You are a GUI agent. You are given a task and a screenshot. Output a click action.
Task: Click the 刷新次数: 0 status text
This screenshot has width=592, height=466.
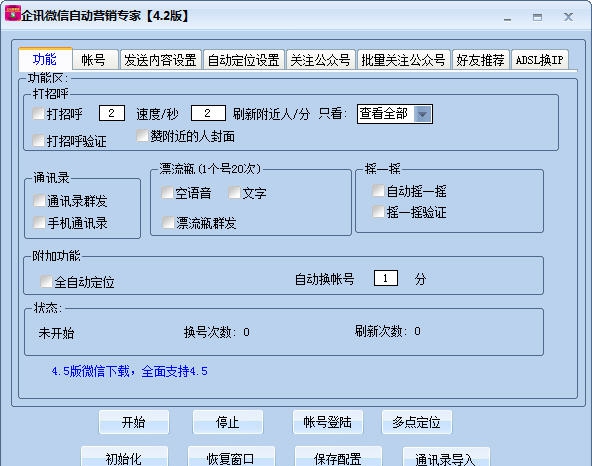(x=388, y=331)
